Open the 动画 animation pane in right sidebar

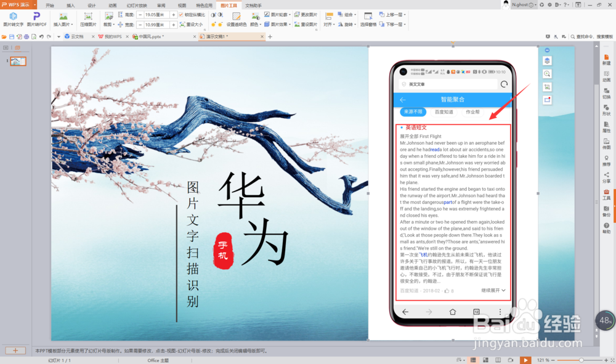[x=606, y=76]
